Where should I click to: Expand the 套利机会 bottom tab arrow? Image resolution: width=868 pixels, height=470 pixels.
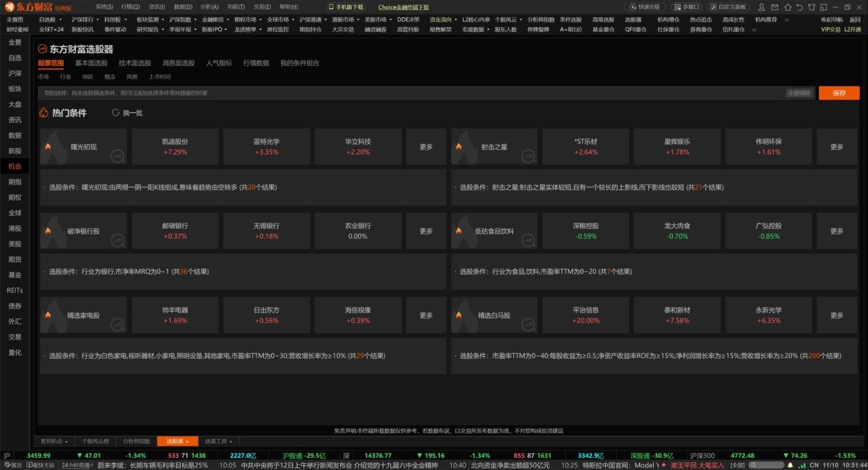coord(66,441)
